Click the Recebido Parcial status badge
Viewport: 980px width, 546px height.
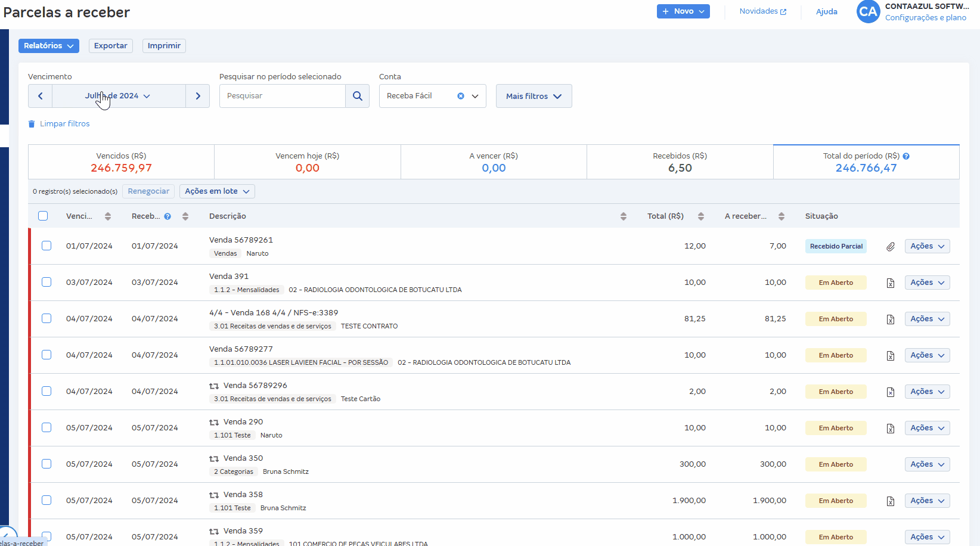pyautogui.click(x=836, y=246)
